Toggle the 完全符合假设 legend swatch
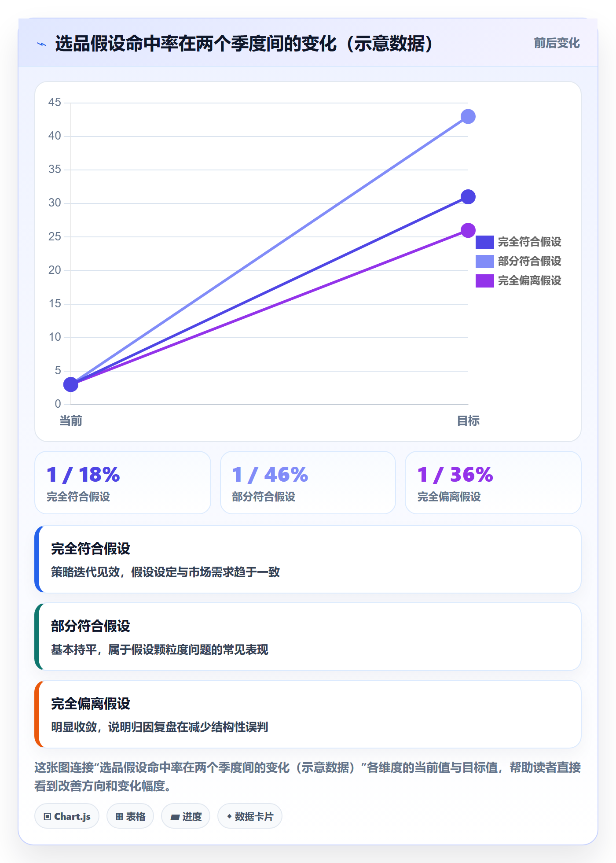 pos(484,242)
